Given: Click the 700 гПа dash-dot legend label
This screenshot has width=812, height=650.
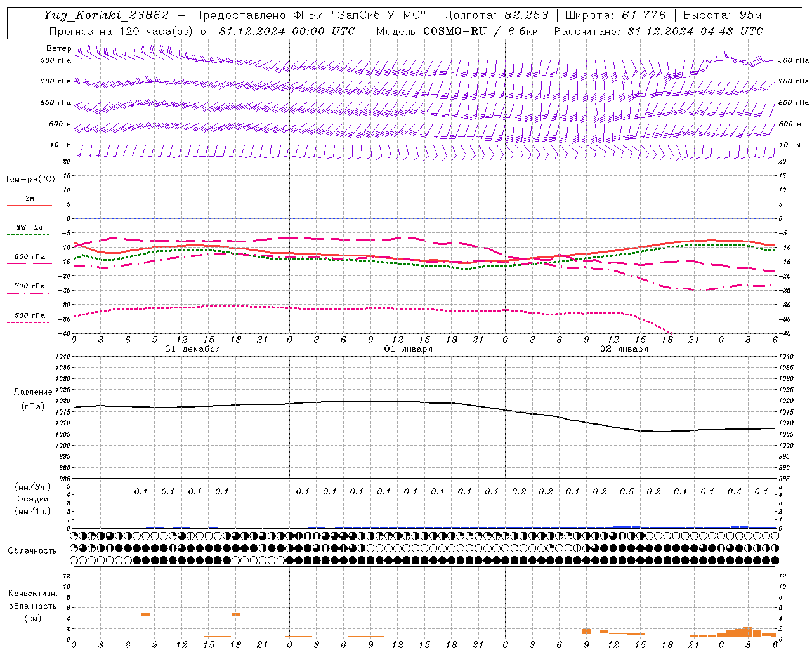Looking at the screenshot, I should coord(30,286).
